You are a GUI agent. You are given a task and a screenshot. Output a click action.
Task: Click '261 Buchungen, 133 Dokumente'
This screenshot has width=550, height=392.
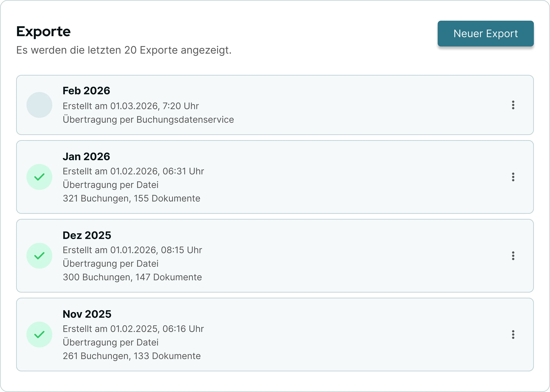click(132, 356)
